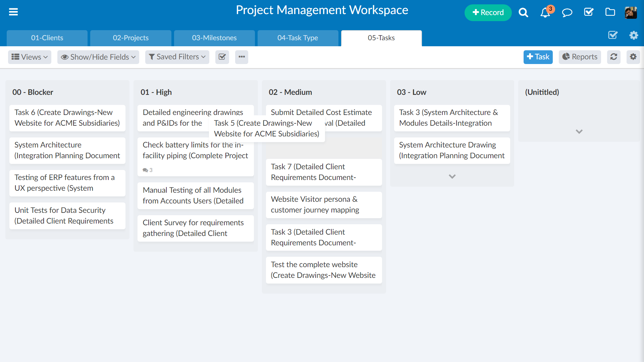644x362 pixels.
Task: Click the header tasks checkbox icon
Action: pyautogui.click(x=589, y=12)
